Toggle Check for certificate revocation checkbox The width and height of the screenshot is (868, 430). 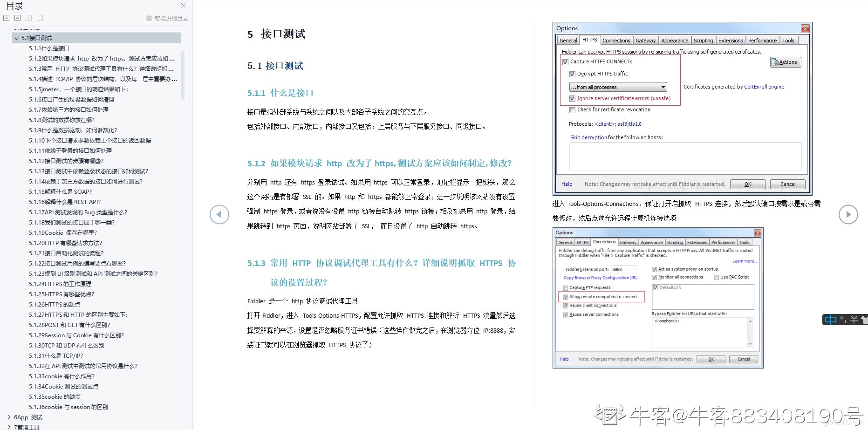pyautogui.click(x=572, y=110)
